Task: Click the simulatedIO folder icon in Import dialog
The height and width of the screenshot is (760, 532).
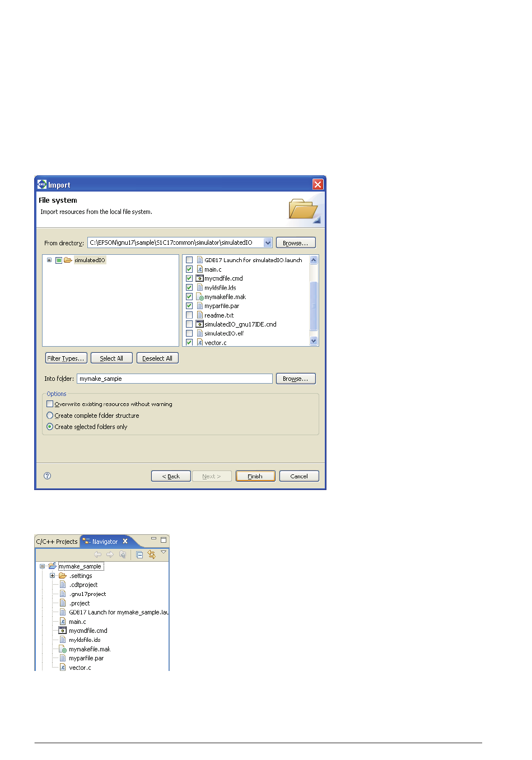Action: coord(68,260)
